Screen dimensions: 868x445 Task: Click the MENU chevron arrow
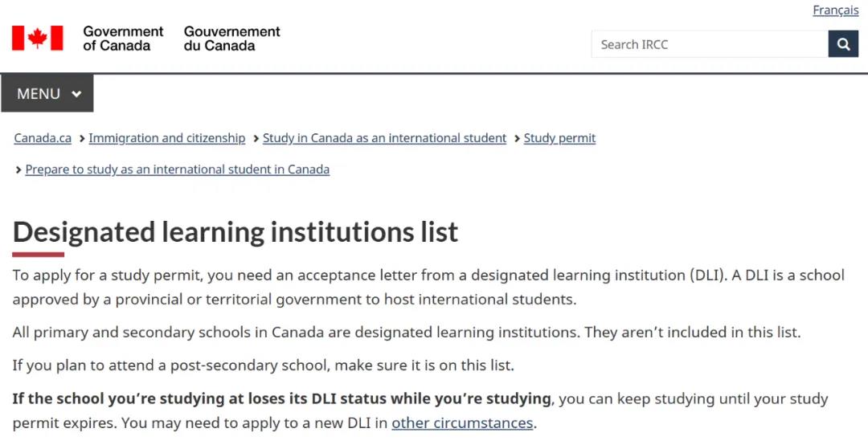tap(76, 94)
